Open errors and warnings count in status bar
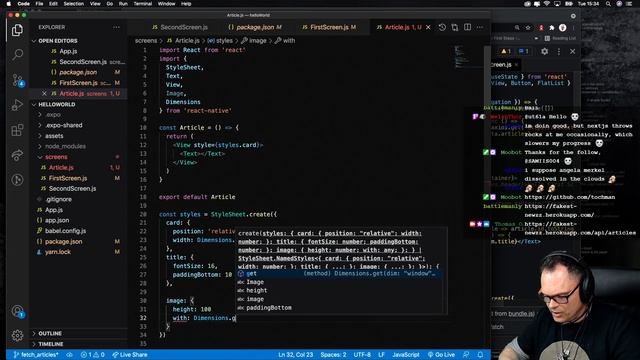Image resolution: width=640 pixels, height=360 pixels. tap(93, 355)
